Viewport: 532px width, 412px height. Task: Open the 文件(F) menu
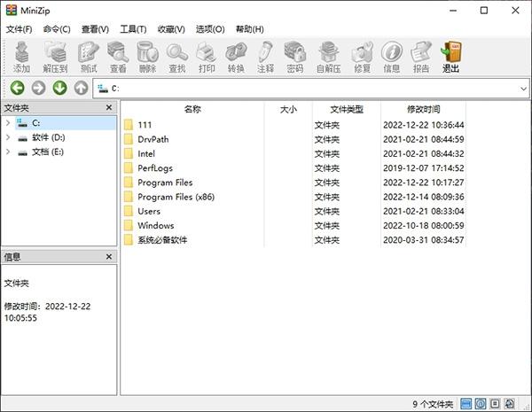[19, 29]
